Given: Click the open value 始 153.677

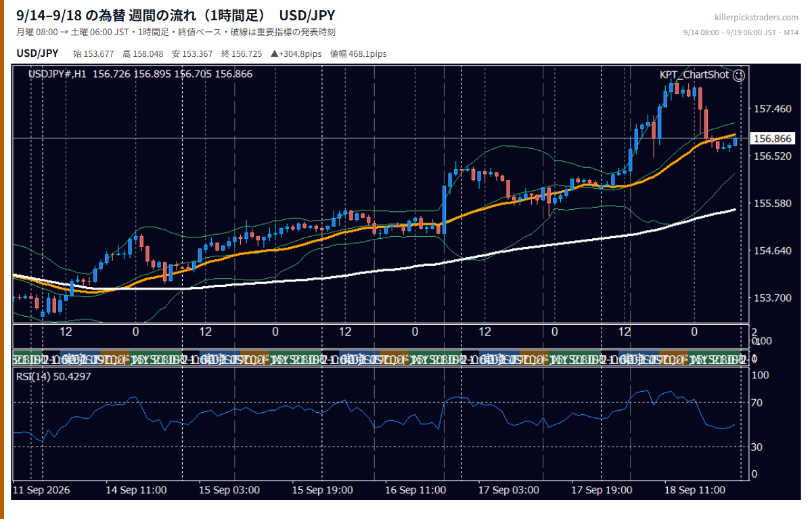Looking at the screenshot, I should [x=93, y=54].
